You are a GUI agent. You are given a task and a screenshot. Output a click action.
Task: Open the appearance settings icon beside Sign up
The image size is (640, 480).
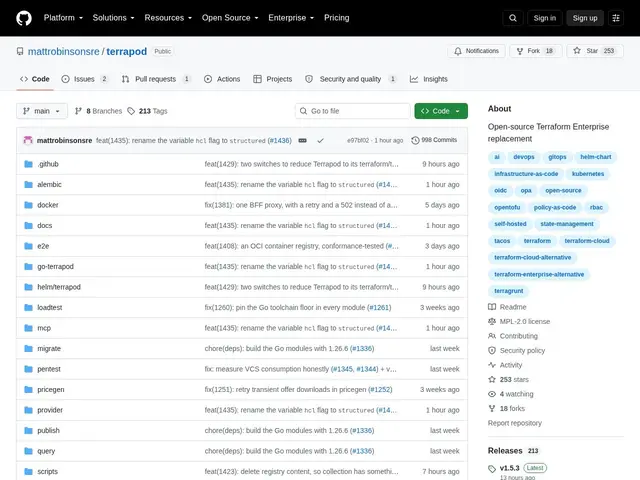[616, 18]
